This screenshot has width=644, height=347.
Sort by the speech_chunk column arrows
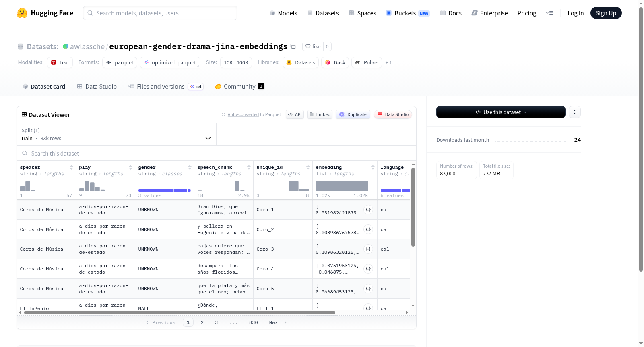pyautogui.click(x=249, y=167)
